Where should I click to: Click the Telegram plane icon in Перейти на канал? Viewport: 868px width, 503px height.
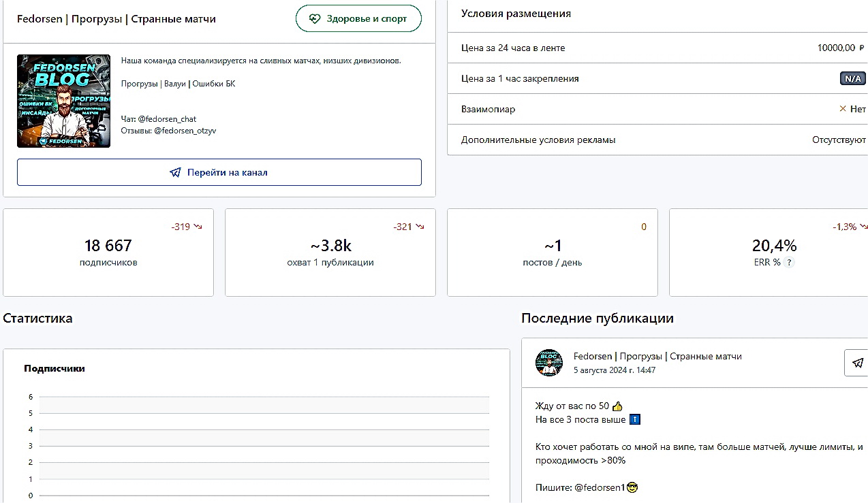click(176, 173)
